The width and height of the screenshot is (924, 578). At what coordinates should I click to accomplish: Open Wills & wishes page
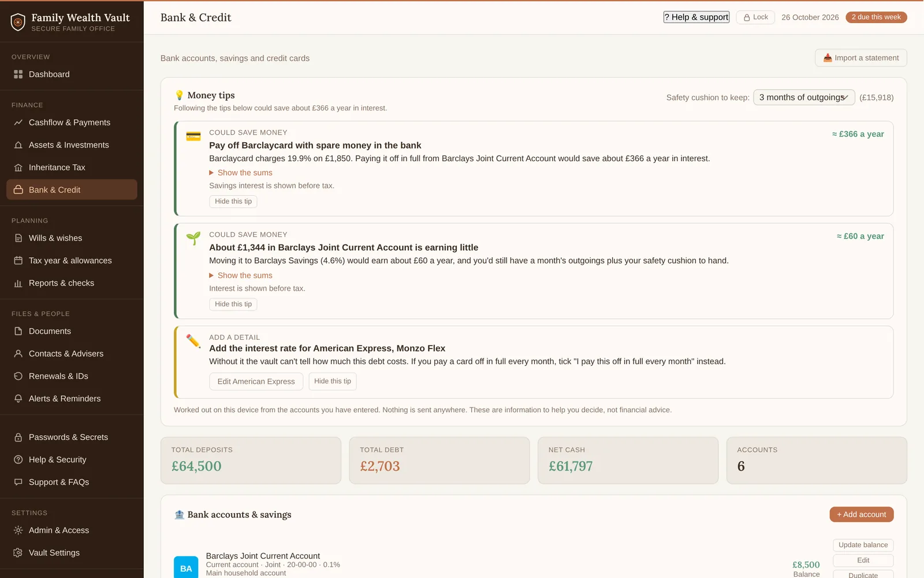tap(72, 238)
